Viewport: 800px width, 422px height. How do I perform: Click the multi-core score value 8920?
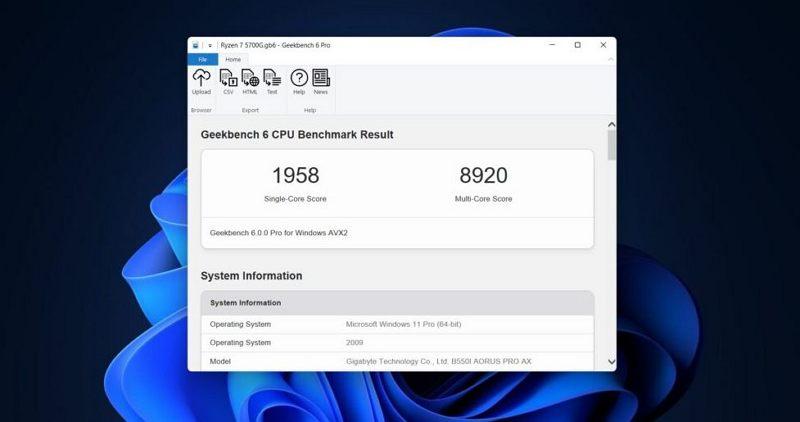[483, 176]
